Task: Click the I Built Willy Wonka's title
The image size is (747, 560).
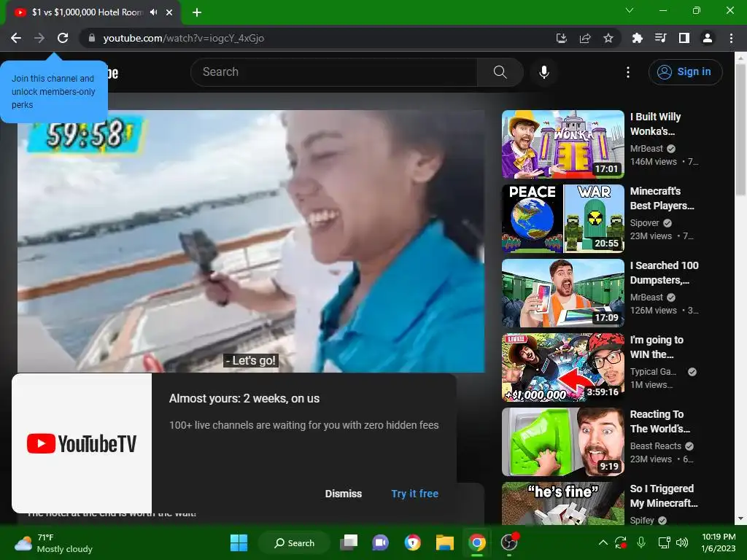Action: click(656, 124)
